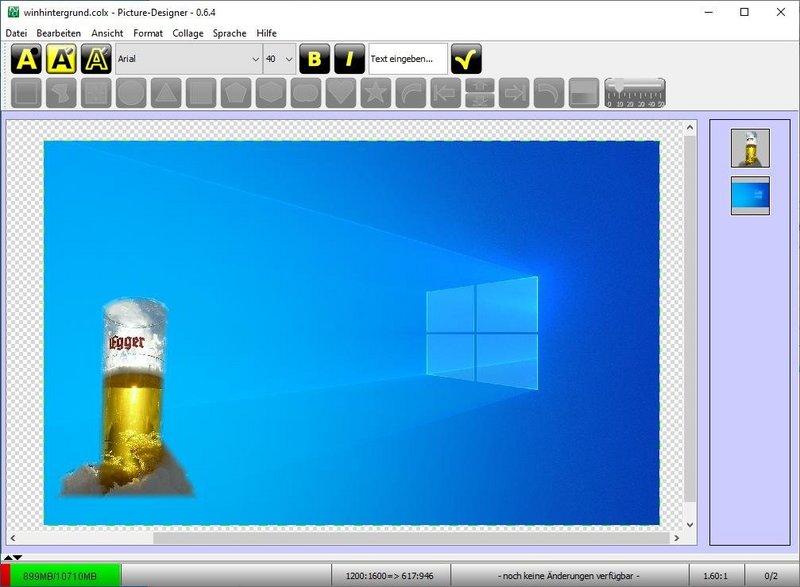Open the Hilfe menu
Image resolution: width=800 pixels, height=587 pixels.
[266, 33]
